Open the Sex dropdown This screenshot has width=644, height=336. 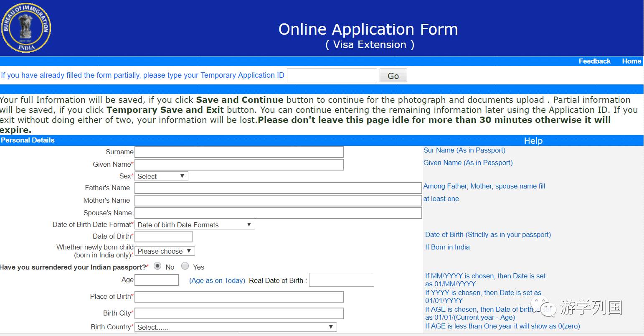click(161, 176)
